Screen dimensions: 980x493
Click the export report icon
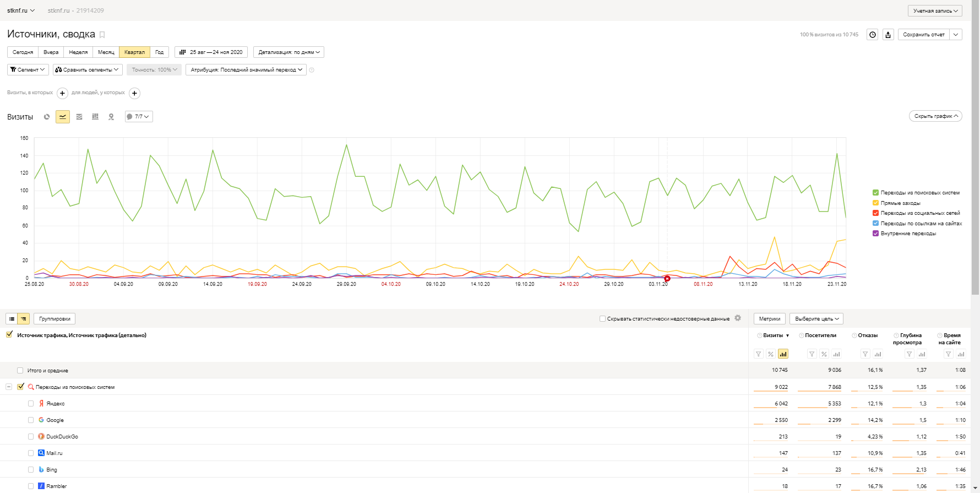888,35
